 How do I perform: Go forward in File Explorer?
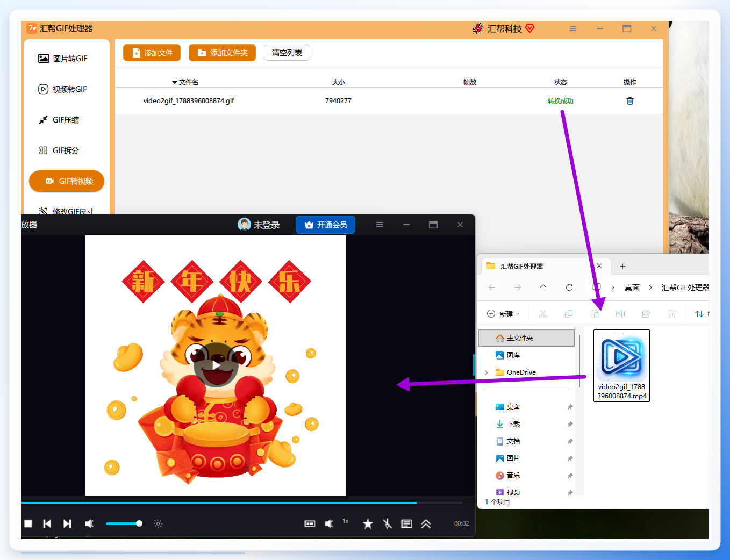[x=518, y=288]
